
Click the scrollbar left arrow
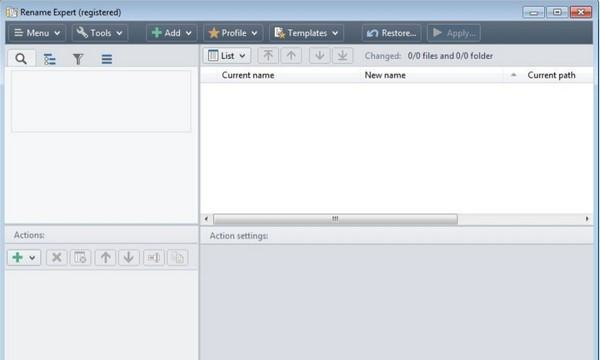pyautogui.click(x=206, y=219)
